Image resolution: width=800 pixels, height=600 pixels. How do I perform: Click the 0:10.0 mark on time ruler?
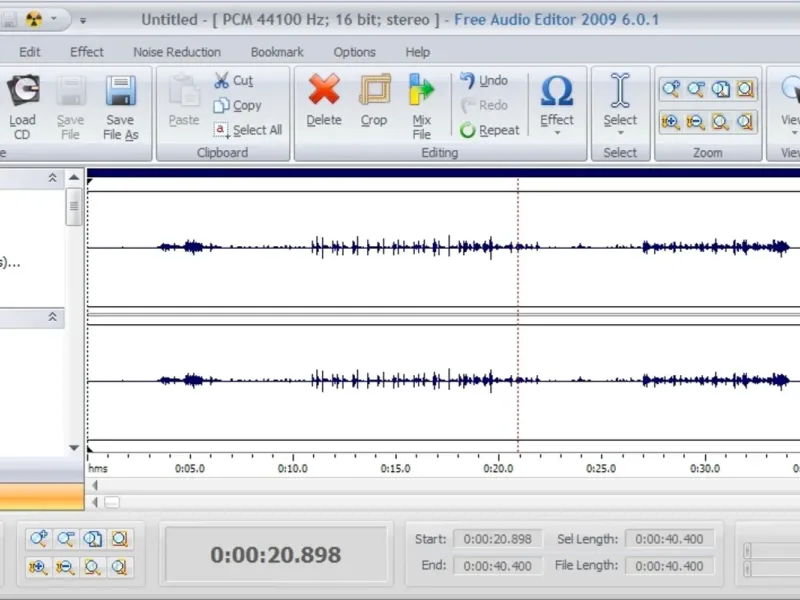click(293, 468)
